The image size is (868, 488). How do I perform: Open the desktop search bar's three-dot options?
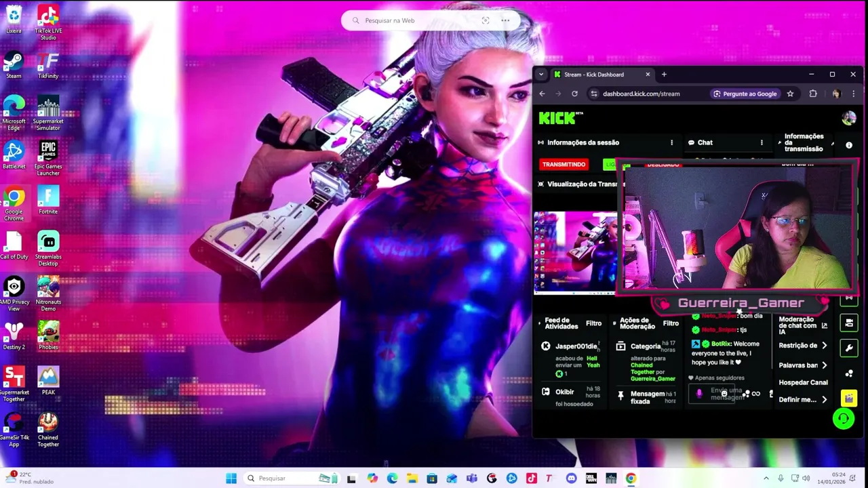point(505,20)
